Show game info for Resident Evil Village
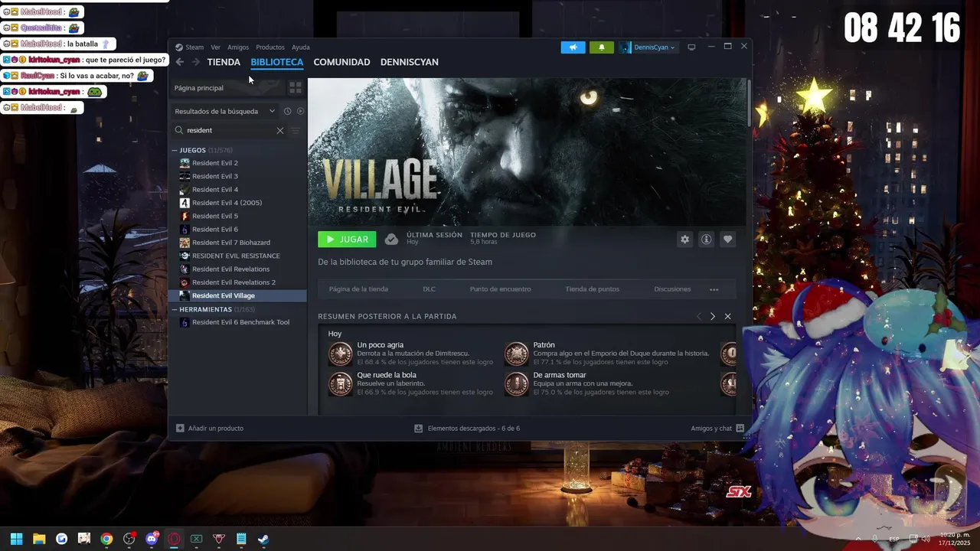The height and width of the screenshot is (551, 980). pos(706,240)
